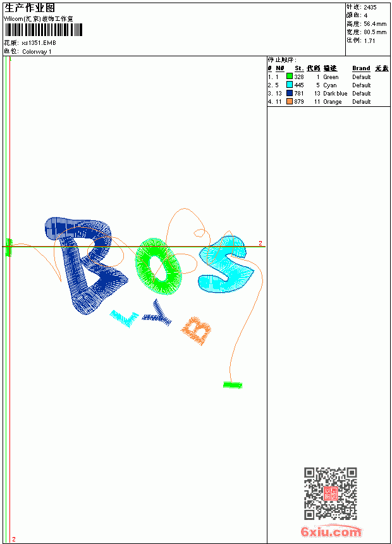Click stitch count '328' in the Green row
392x544 pixels.
click(x=299, y=77)
